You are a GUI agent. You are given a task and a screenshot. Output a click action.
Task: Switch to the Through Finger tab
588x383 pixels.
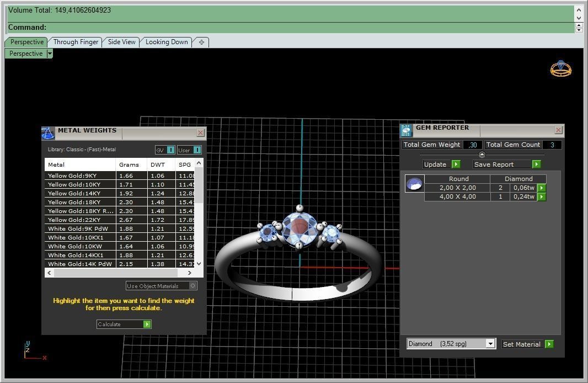tap(76, 42)
